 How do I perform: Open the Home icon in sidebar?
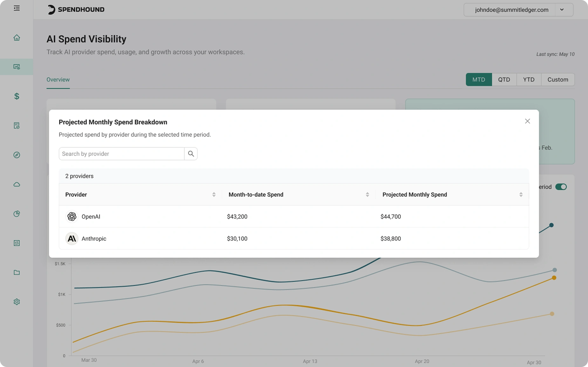coord(17,37)
